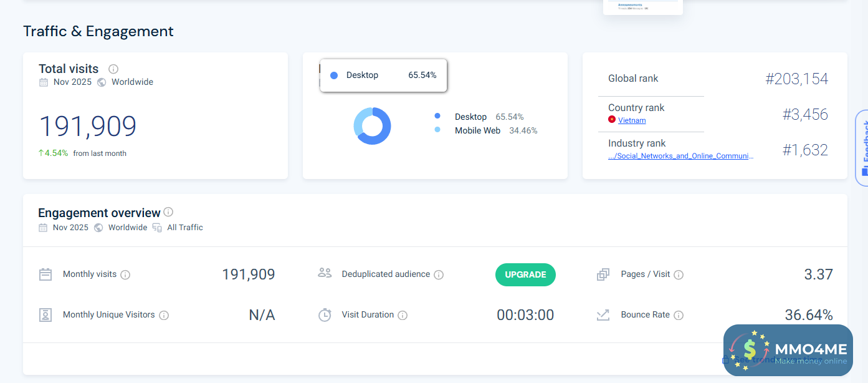868x383 pixels.
Task: Click Country rank value #3,456
Action: point(805,114)
